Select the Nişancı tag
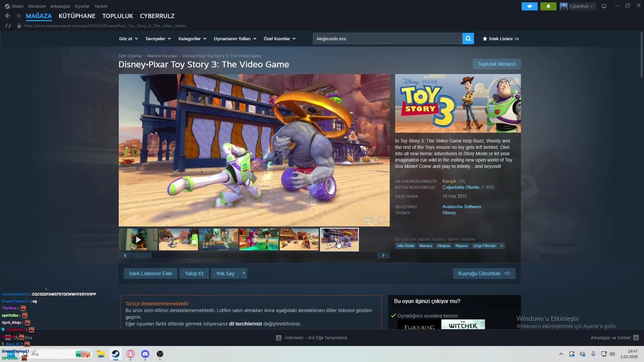Viewport: 644px width, 362px height. point(461,246)
